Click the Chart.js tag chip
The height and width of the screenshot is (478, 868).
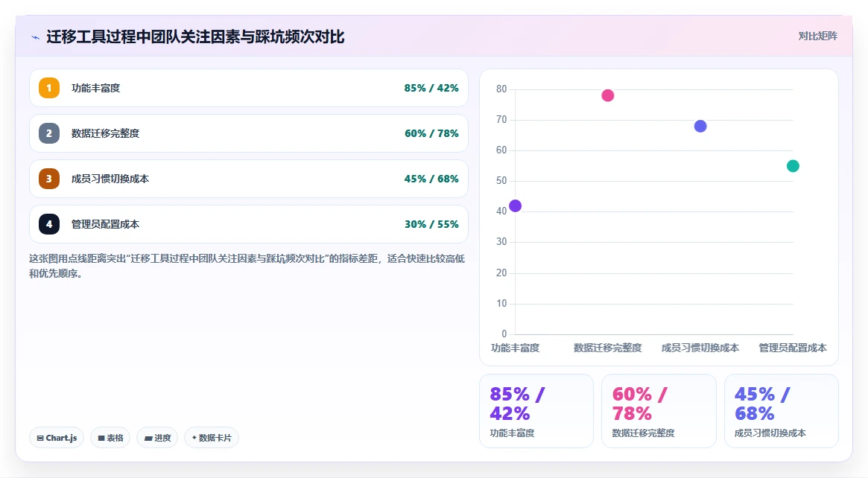click(57, 438)
